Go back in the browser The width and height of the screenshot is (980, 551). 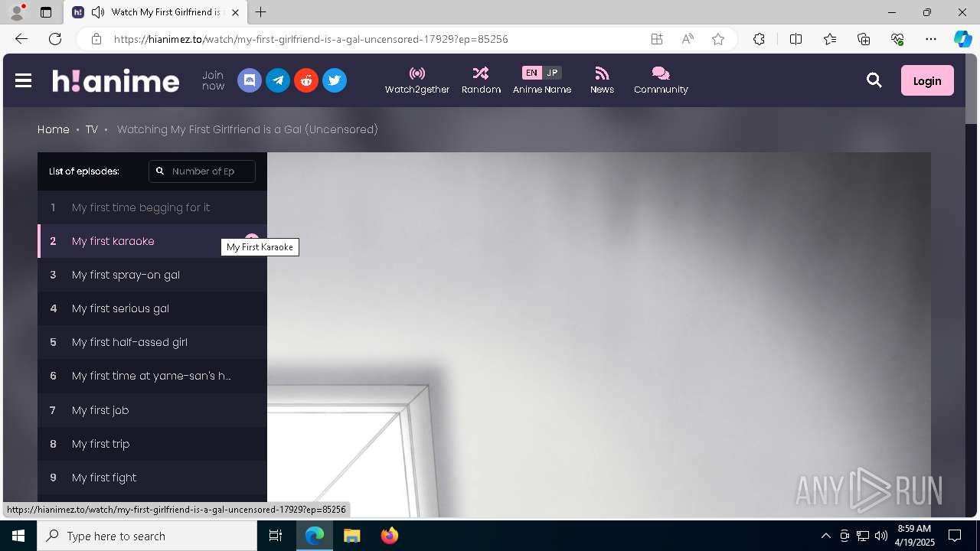(x=21, y=39)
